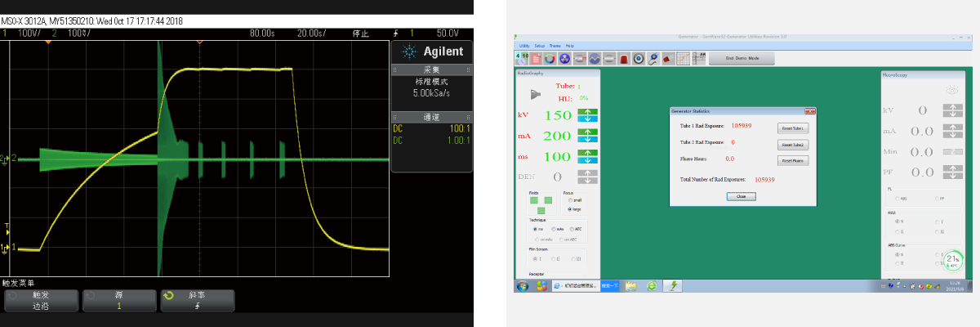Click the oscilloscope source softkey 源 1
980x327 pixels.
point(118,300)
